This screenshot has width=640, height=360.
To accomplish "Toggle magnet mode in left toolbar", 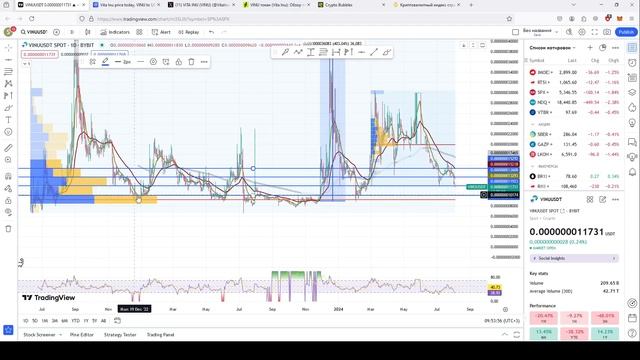I will click(8, 176).
